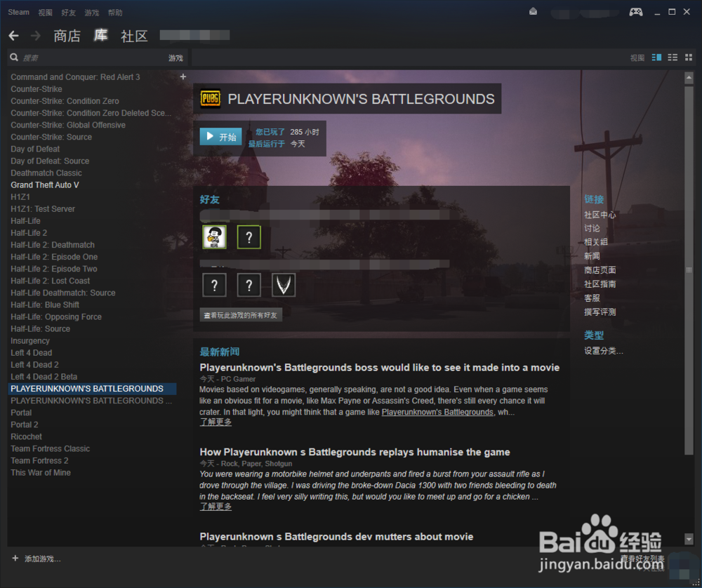Select Half-Life: Blue Shift
Viewport: 702px width, 588px height.
pos(45,305)
